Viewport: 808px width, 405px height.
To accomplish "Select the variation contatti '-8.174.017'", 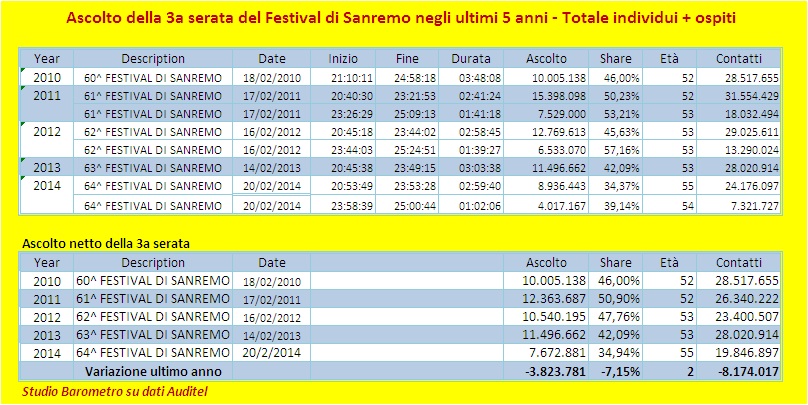I will [750, 371].
